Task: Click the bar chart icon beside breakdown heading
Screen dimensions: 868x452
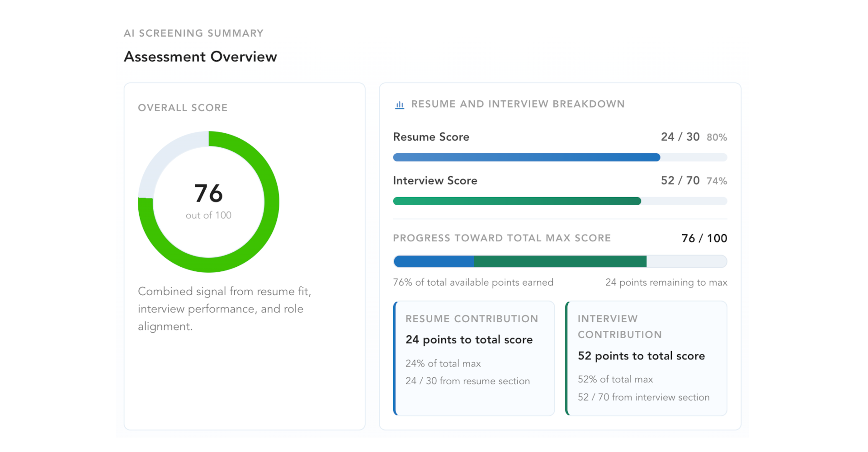Action: coord(400,105)
